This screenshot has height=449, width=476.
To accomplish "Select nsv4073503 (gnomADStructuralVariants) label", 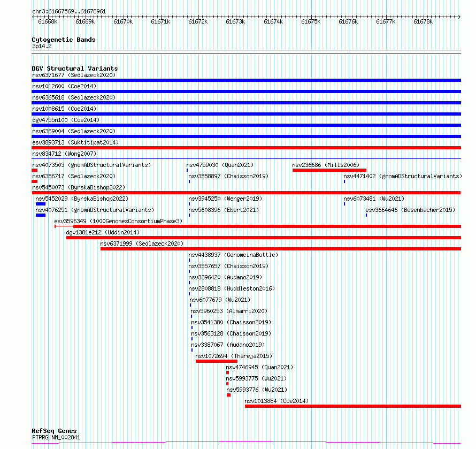I will (91, 165).
